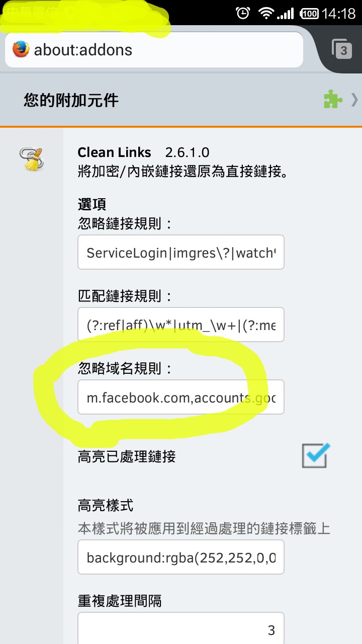Tap the 14:18 clock in status bar
The image size is (362, 644).
tap(339, 14)
